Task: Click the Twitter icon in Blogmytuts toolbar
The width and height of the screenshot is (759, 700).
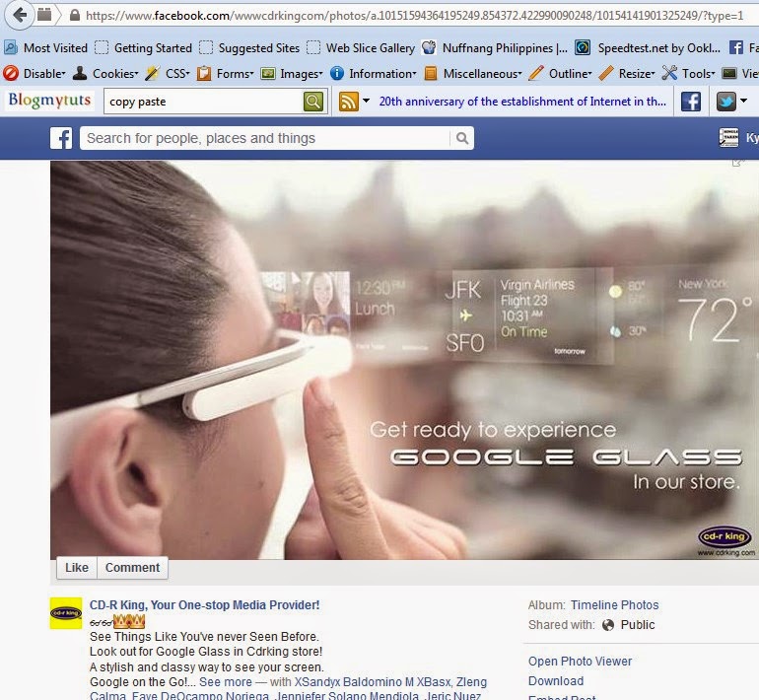Action: point(726,102)
